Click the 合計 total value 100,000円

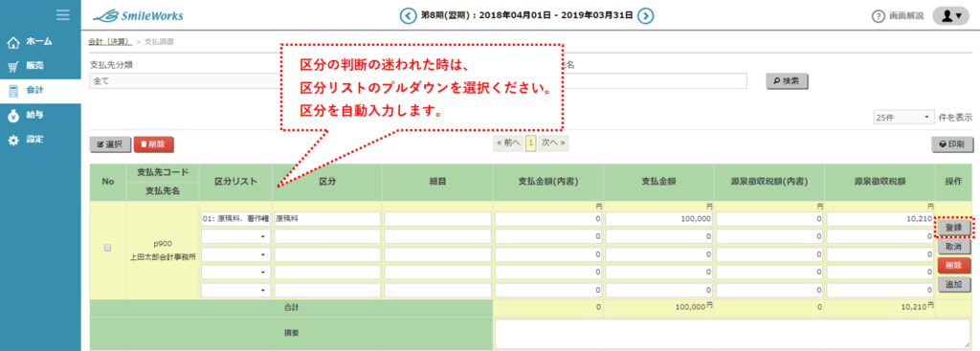pos(693,307)
